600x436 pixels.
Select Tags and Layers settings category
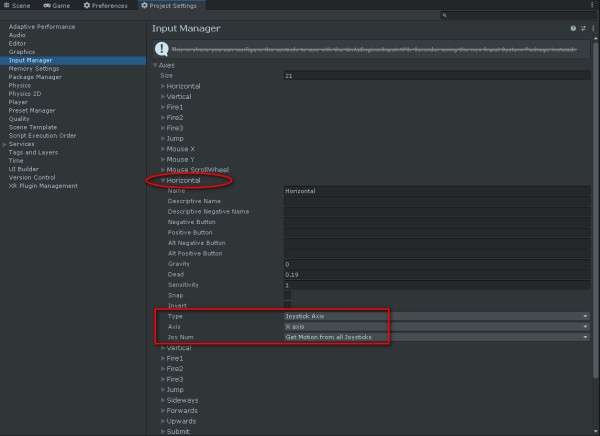[x=33, y=152]
